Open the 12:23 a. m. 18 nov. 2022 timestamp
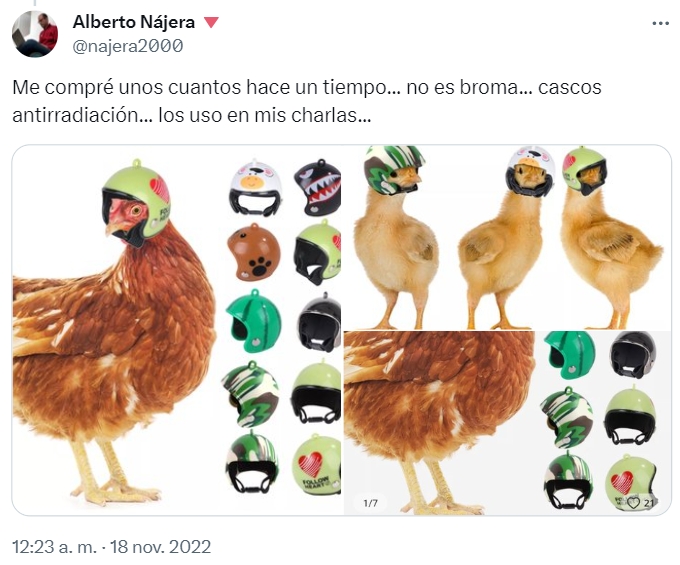 tap(111, 546)
